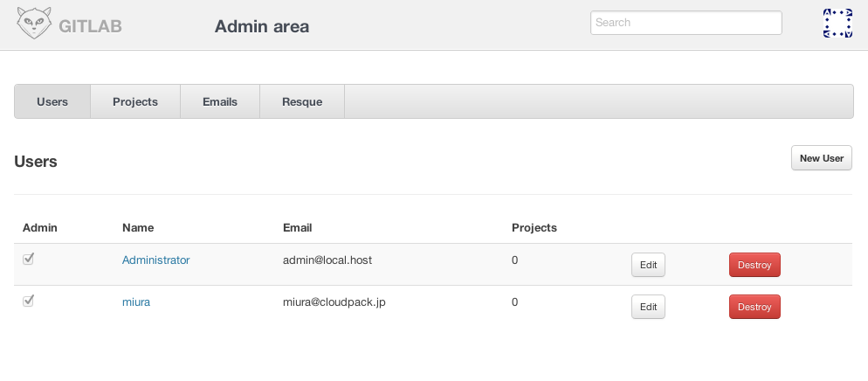Click the GitLab fox logo icon
Image resolution: width=868 pixels, height=381 pixels.
34,24
